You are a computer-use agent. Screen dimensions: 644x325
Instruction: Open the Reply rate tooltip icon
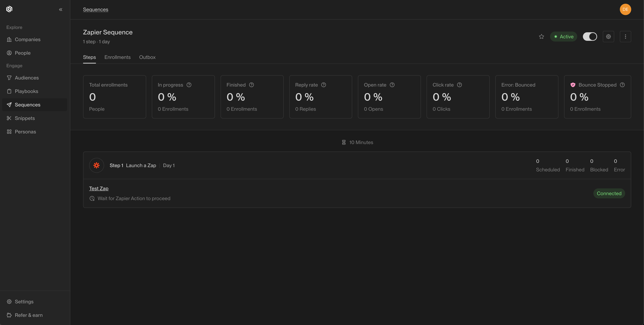[324, 85]
